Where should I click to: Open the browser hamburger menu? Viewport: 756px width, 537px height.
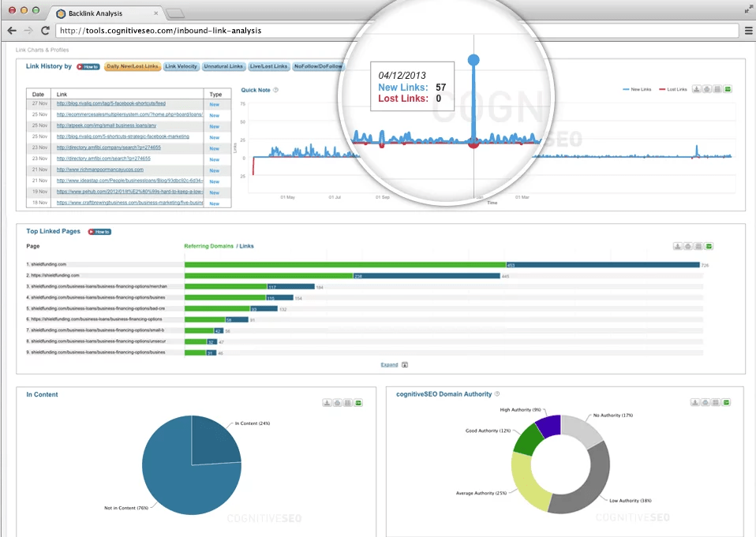[748, 30]
